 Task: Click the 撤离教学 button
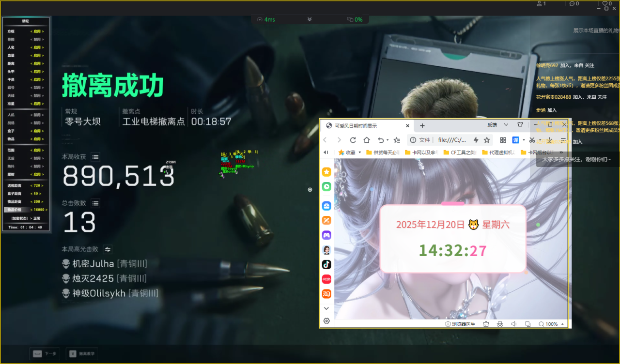pos(81,354)
